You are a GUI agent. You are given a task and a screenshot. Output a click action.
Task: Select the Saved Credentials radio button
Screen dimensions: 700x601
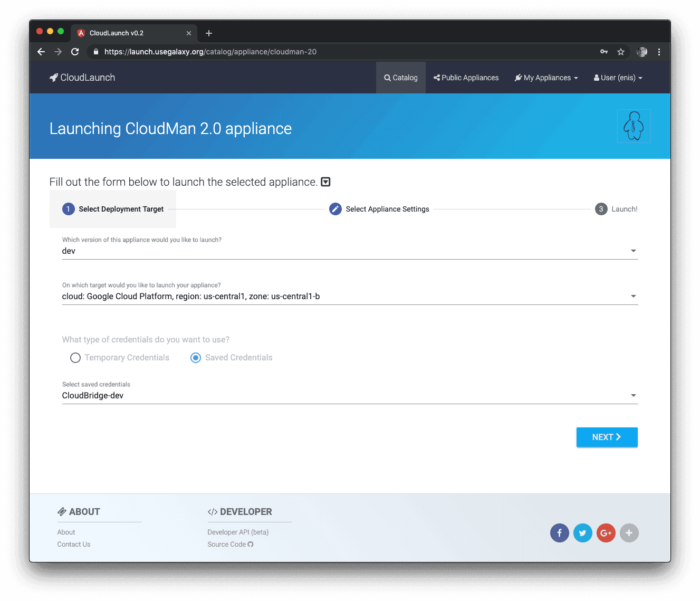coord(196,358)
